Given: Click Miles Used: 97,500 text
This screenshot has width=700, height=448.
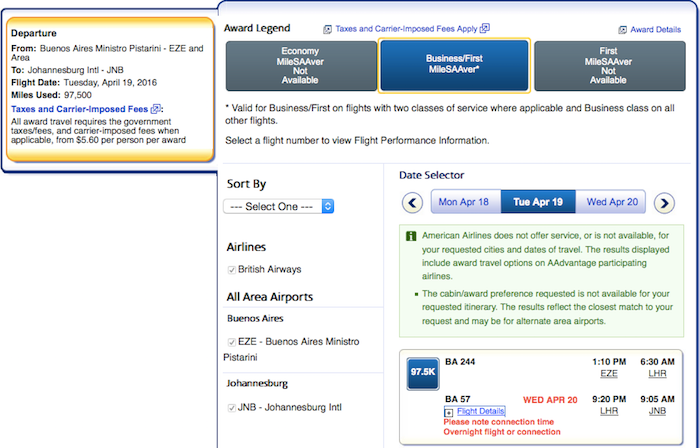Looking at the screenshot, I should (x=51, y=95).
